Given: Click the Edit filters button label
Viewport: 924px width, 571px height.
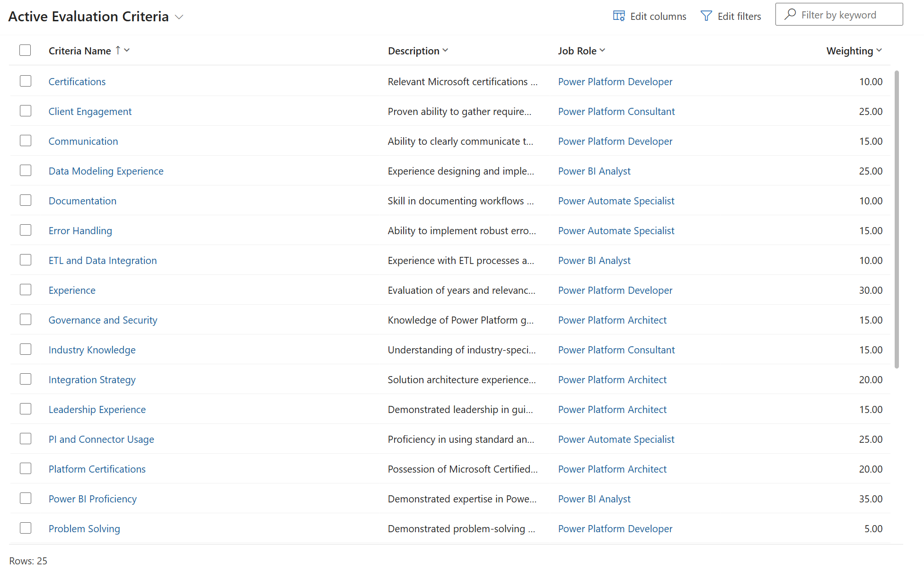Looking at the screenshot, I should (x=739, y=17).
